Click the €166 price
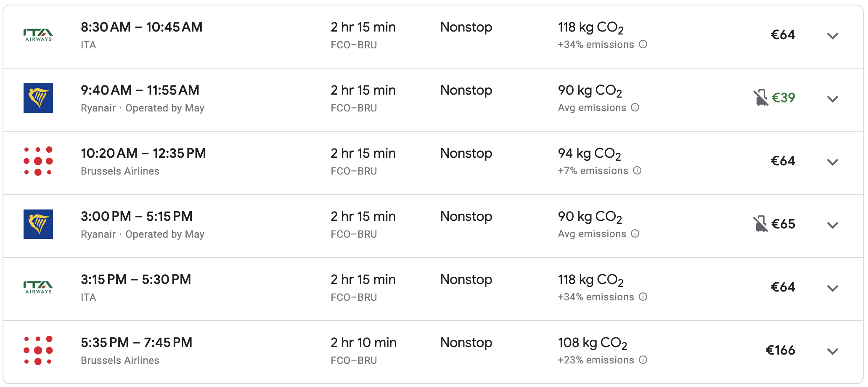The width and height of the screenshot is (868, 387). 780,350
